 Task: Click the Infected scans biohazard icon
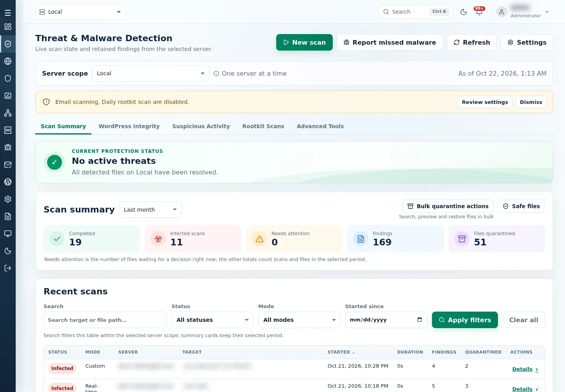(x=158, y=239)
